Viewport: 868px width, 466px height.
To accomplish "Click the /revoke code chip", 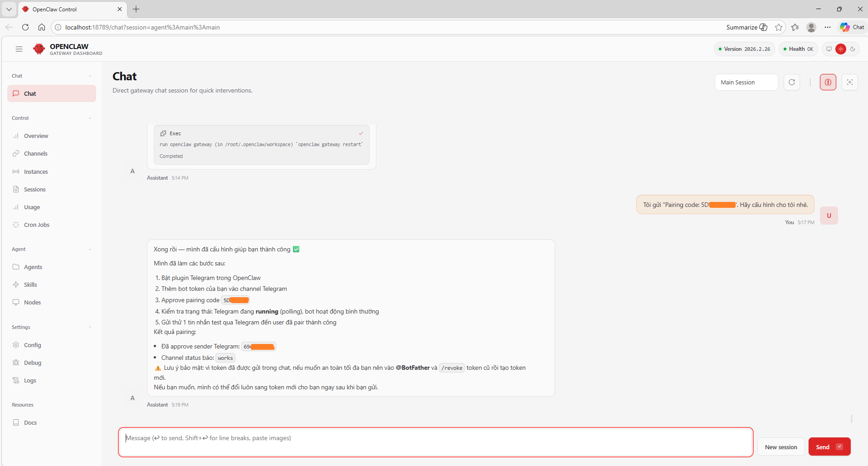I will pos(452,368).
